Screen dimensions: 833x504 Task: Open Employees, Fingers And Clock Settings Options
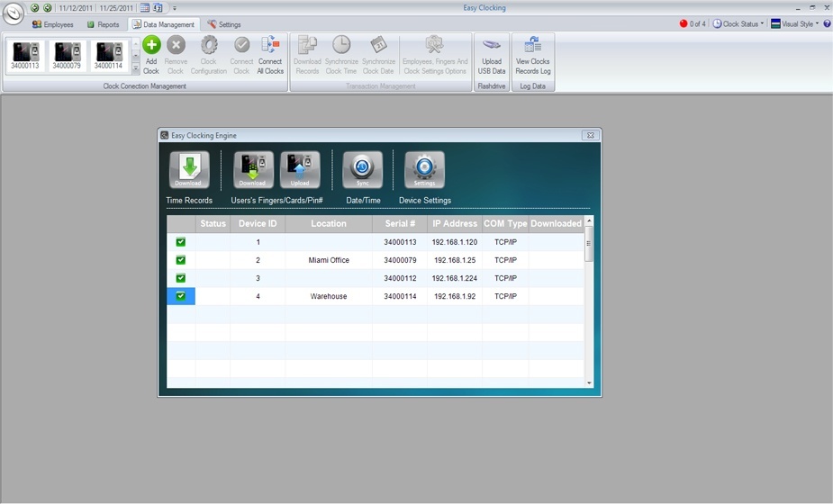[x=435, y=55]
